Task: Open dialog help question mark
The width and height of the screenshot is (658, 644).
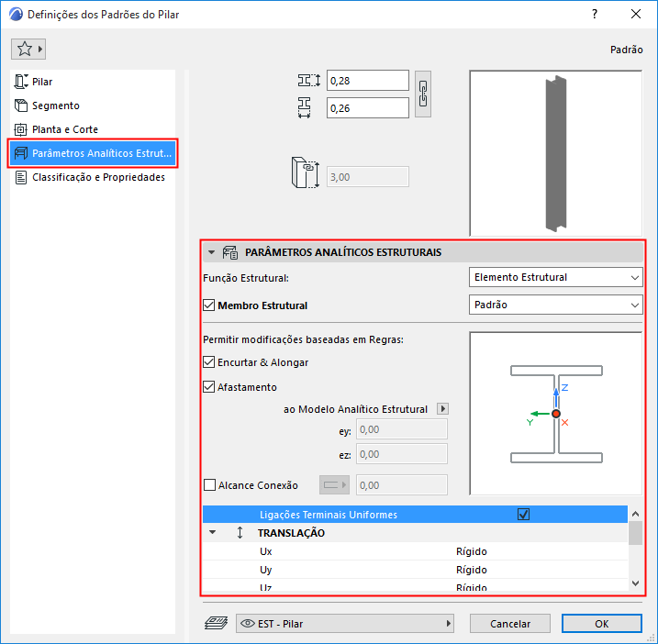Action: coord(595,15)
